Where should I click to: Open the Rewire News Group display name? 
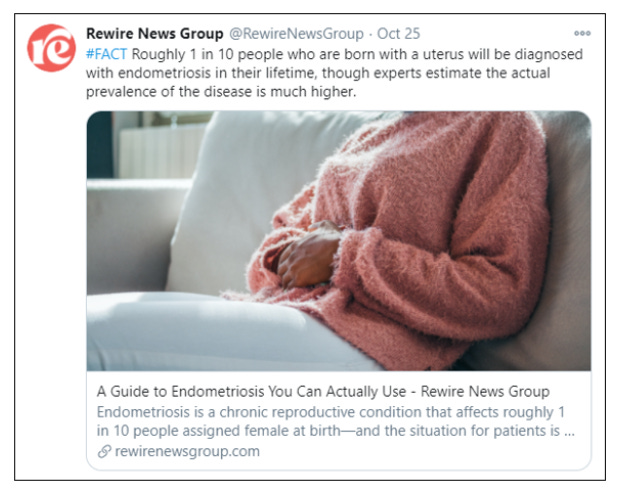(x=155, y=34)
